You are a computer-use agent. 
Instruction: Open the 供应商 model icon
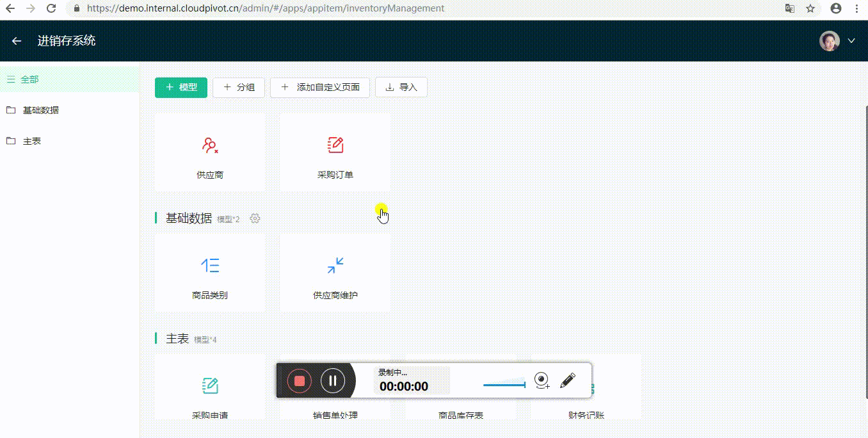(x=210, y=145)
